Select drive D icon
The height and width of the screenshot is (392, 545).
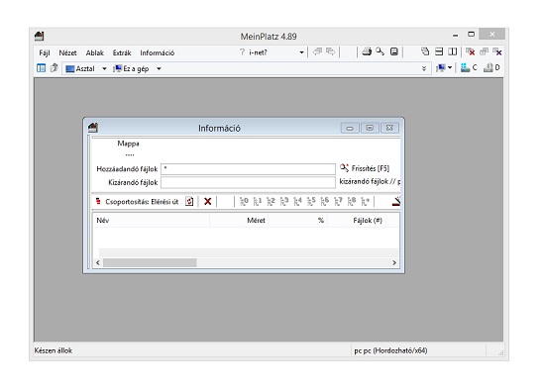[x=491, y=67]
